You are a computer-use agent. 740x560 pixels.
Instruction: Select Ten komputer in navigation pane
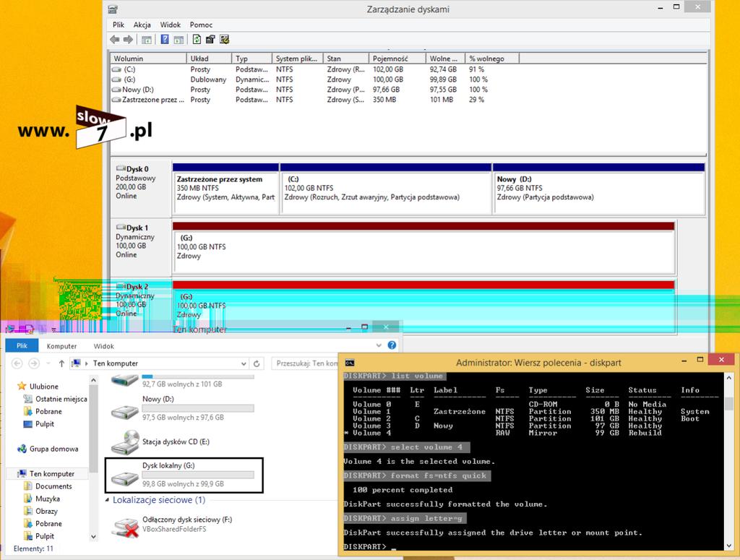[52, 473]
